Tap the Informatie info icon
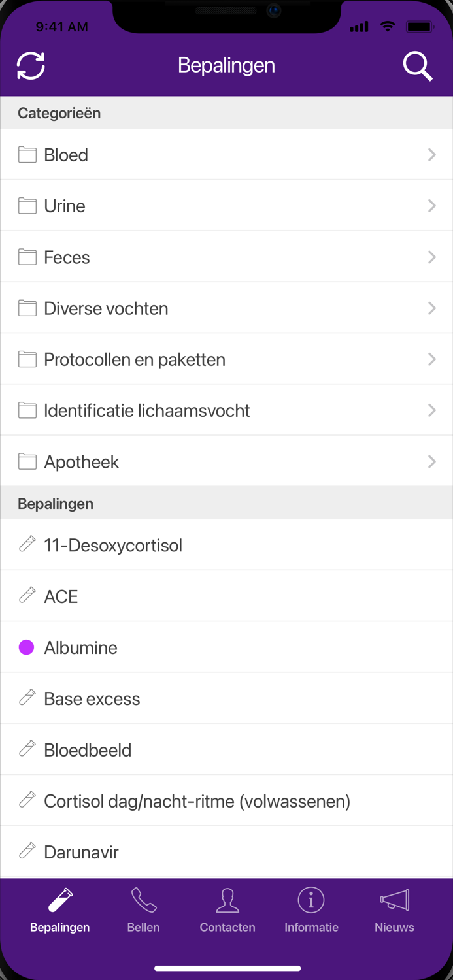This screenshot has height=980, width=453. (311, 899)
